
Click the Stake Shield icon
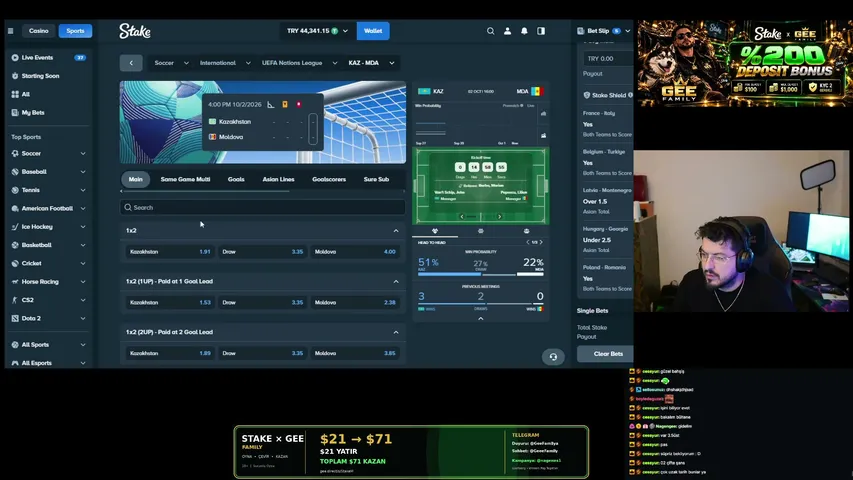click(x=586, y=95)
